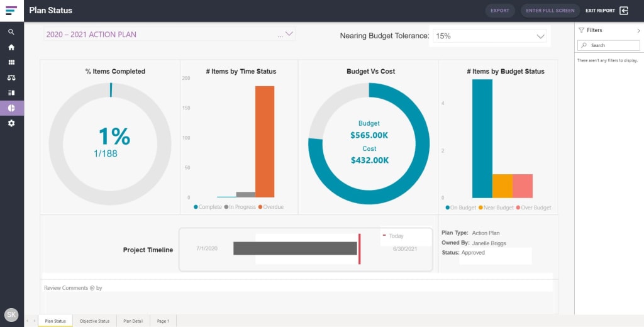This screenshot has height=327, width=644.
Task: Open the 2020 – 2021 Action Plan dropdown
Action: click(x=169, y=35)
